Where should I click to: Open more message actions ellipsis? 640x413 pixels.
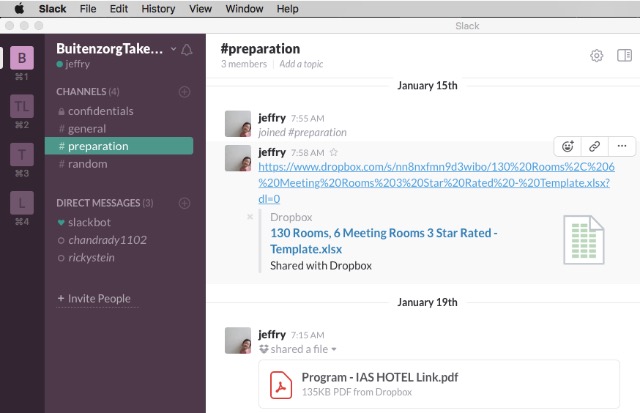click(622, 146)
